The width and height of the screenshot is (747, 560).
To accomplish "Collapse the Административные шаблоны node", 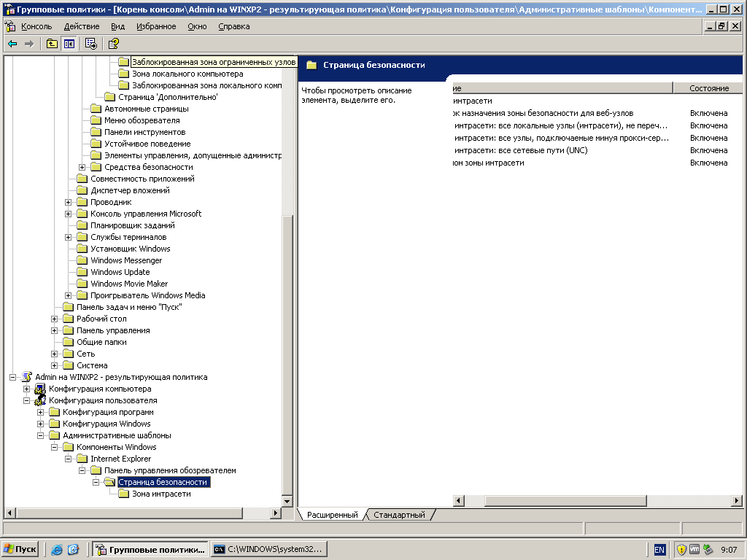I will point(41,435).
